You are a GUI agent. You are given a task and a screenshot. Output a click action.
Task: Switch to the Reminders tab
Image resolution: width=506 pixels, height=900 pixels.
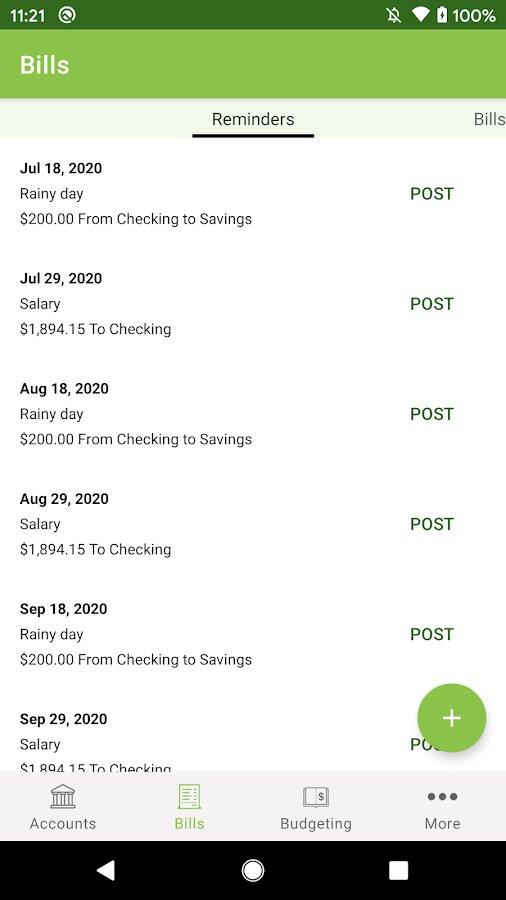(253, 119)
